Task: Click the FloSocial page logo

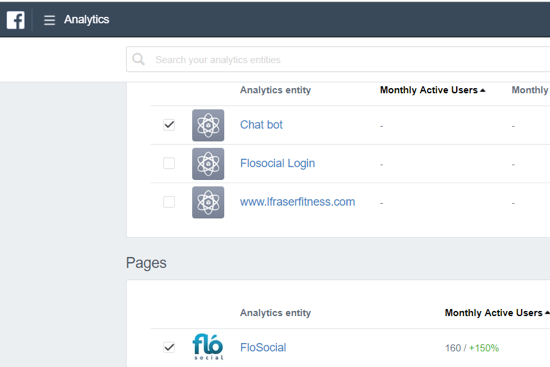Action: (x=208, y=347)
